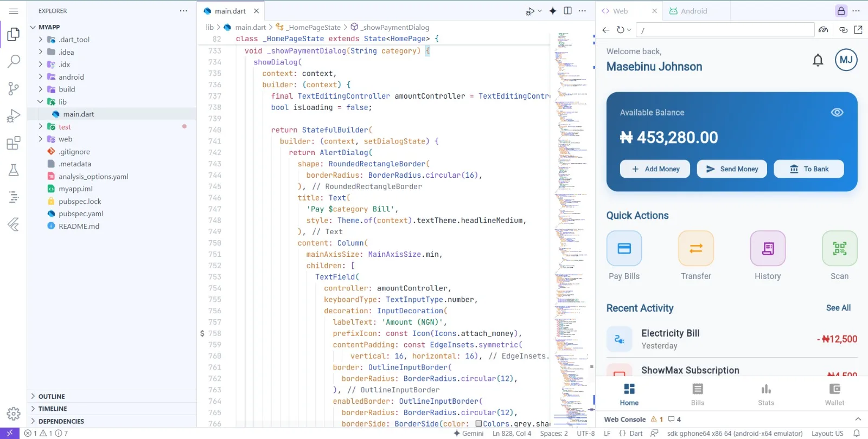Open the Source Control view
The image size is (868, 439).
(x=14, y=88)
